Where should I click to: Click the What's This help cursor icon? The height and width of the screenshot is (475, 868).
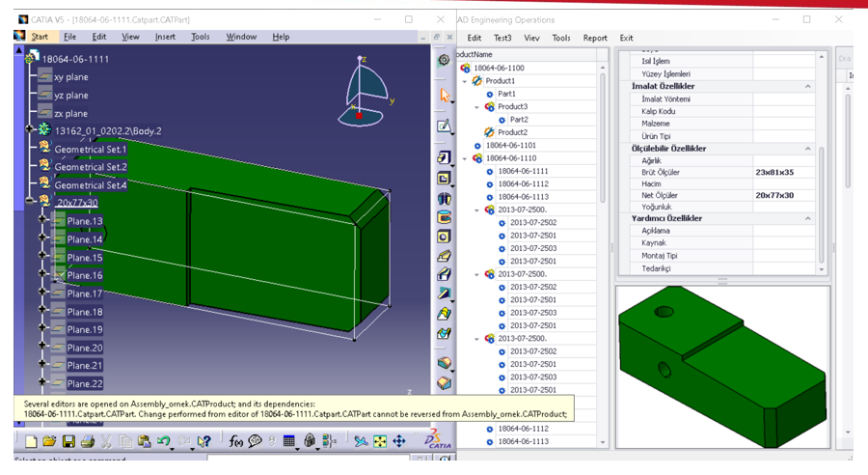(204, 441)
